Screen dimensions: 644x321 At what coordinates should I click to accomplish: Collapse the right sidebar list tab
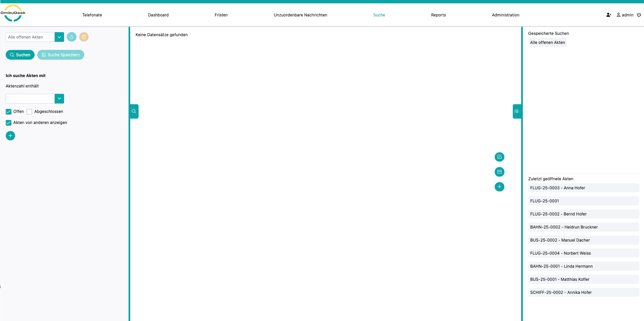click(x=517, y=111)
